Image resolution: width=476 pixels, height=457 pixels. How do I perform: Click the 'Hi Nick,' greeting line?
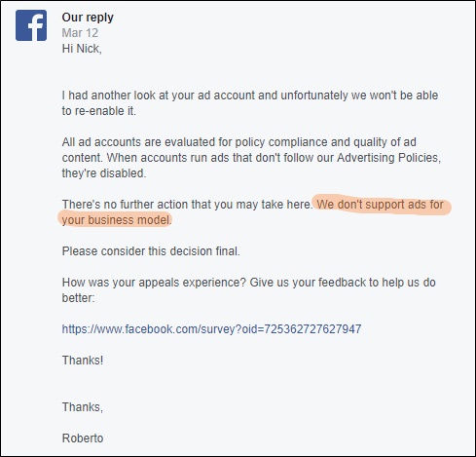point(82,49)
